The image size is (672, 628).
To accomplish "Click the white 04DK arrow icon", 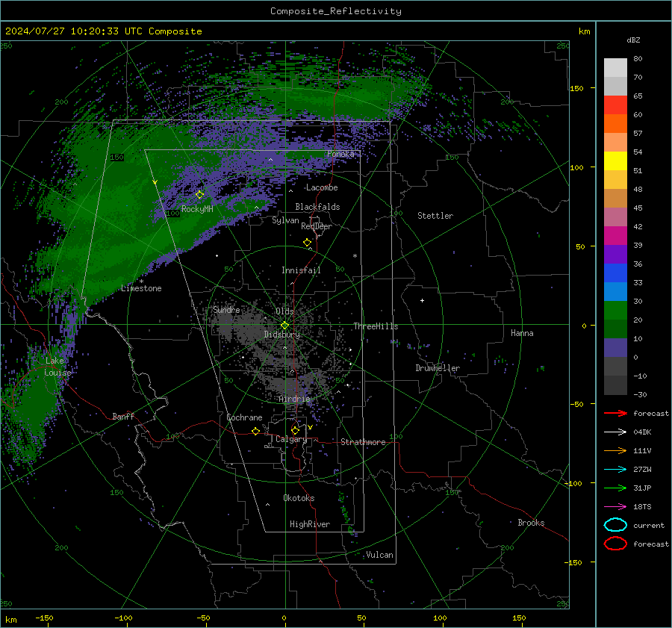I will click(x=615, y=432).
